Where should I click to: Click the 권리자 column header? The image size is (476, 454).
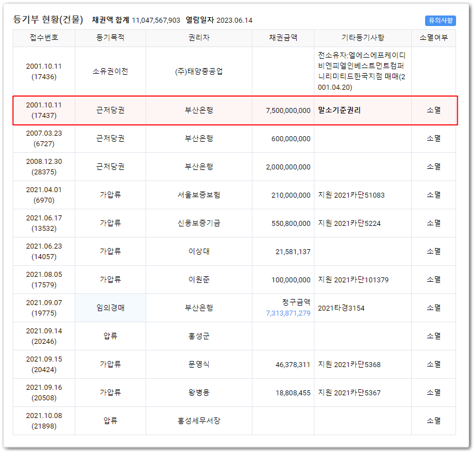click(x=199, y=38)
